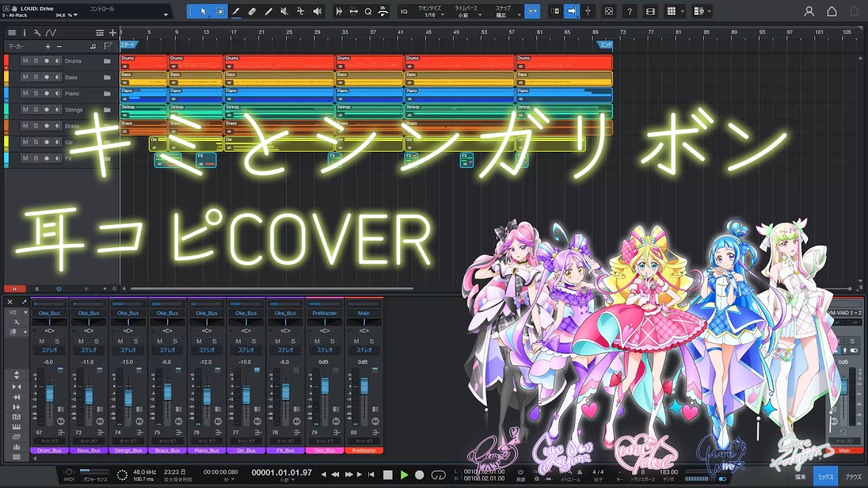The height and width of the screenshot is (488, 868).
Task: Switch to the ミックス mix view
Action: [x=825, y=477]
